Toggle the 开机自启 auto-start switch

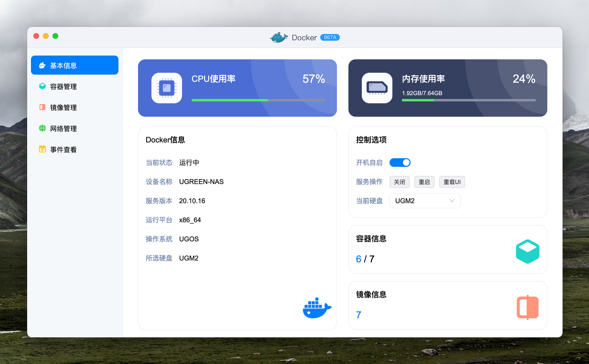pyautogui.click(x=400, y=162)
